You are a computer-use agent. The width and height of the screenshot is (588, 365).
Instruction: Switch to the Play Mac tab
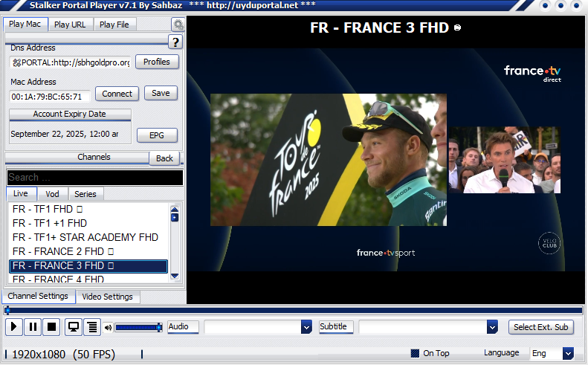pyautogui.click(x=25, y=25)
